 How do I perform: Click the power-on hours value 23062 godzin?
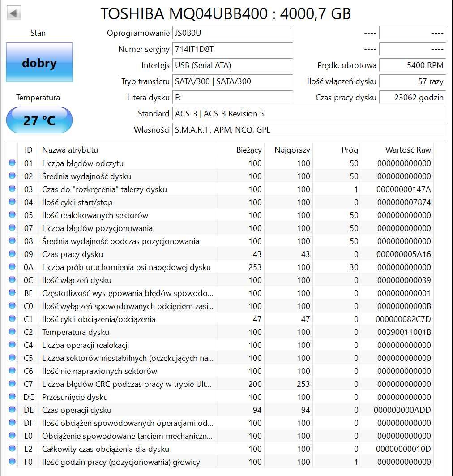(413, 98)
